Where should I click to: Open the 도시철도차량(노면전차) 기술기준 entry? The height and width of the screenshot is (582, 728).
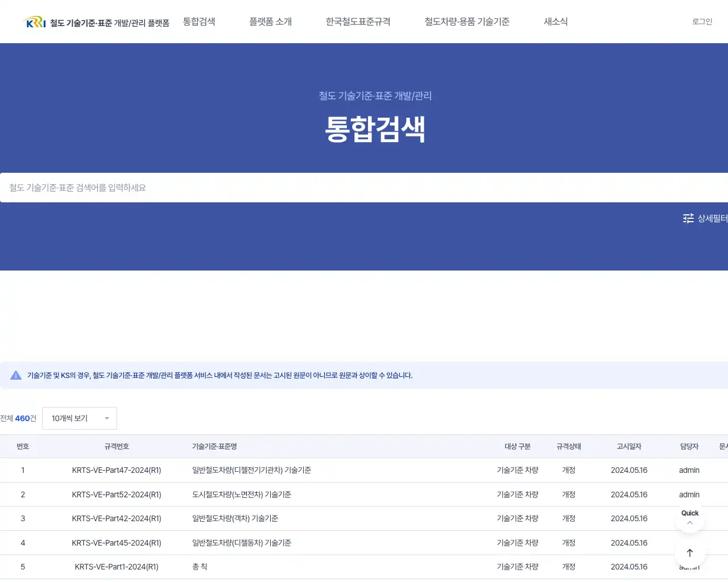tap(241, 494)
